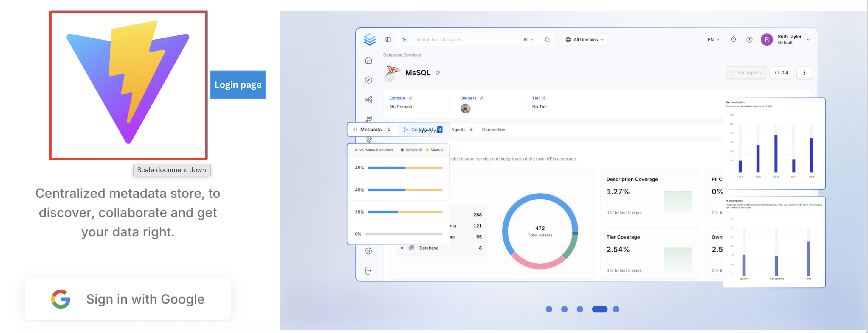Click the 'No Domain' value
Viewport: 868px width, 333px height.
pos(401,107)
